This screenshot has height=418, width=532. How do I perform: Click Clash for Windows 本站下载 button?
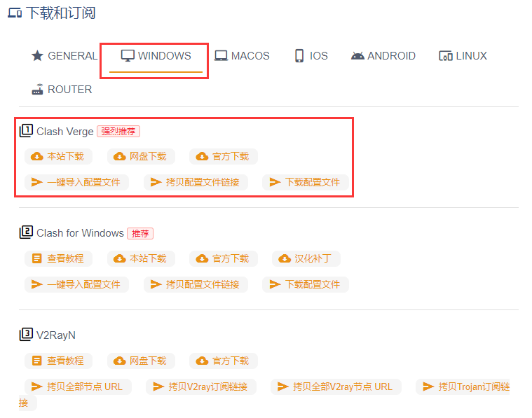tap(141, 258)
